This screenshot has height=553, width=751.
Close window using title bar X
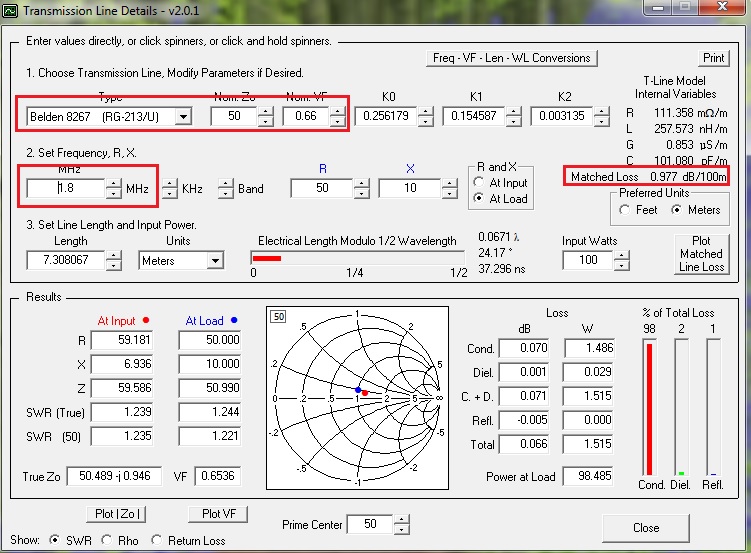click(x=723, y=7)
